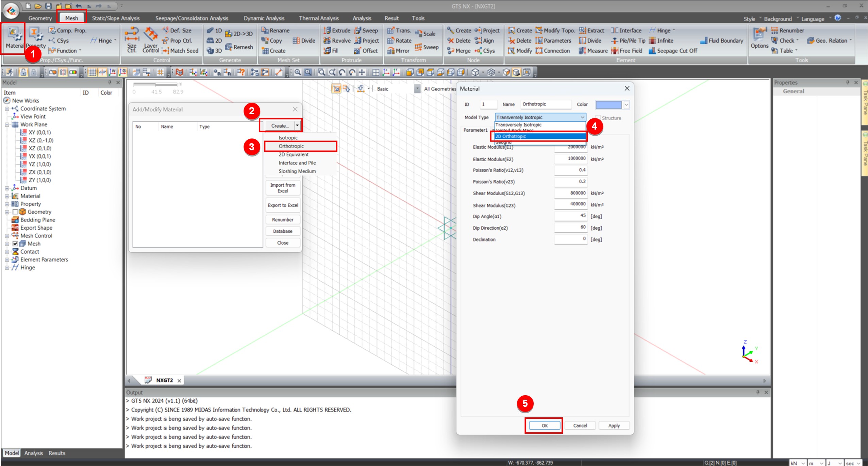
Task: Click the Remesh tool
Action: click(239, 47)
